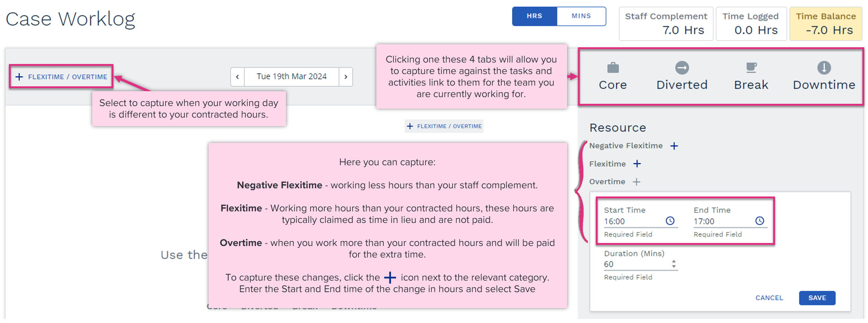Select the Core briefcase icon
Viewport: 868px width, 323px height.
[x=613, y=68]
